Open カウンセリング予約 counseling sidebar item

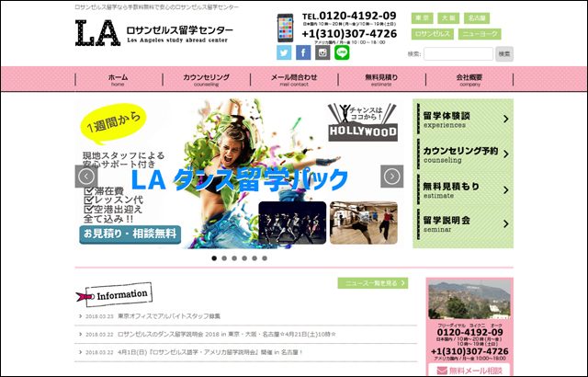[x=460, y=154]
